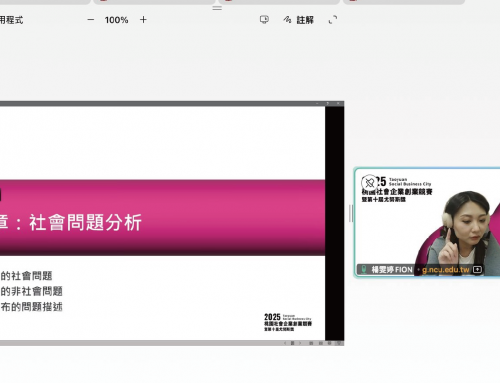This screenshot has width=500, height=383.
Task: Click the divider handle left of the video tile
Action: (351, 213)
